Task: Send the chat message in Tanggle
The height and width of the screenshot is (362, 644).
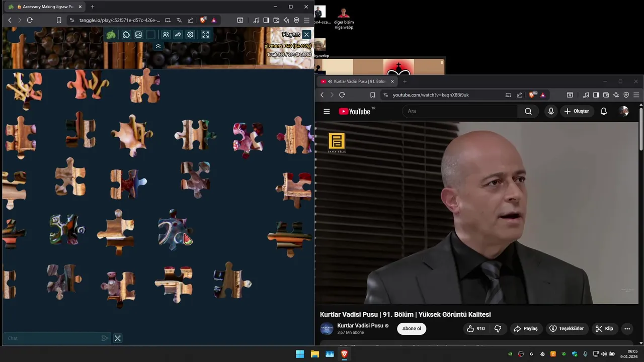Action: (105, 338)
